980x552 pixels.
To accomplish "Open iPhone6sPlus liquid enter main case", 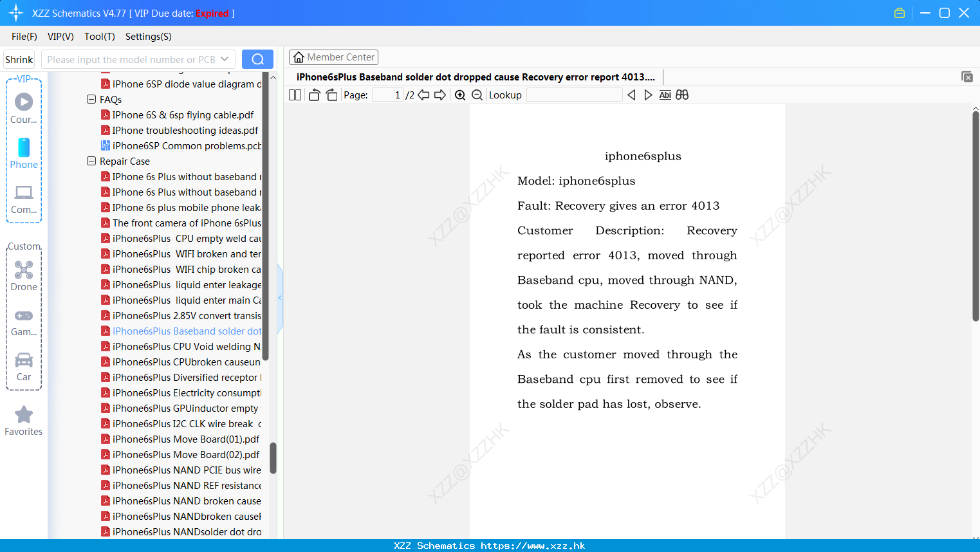I will point(181,300).
